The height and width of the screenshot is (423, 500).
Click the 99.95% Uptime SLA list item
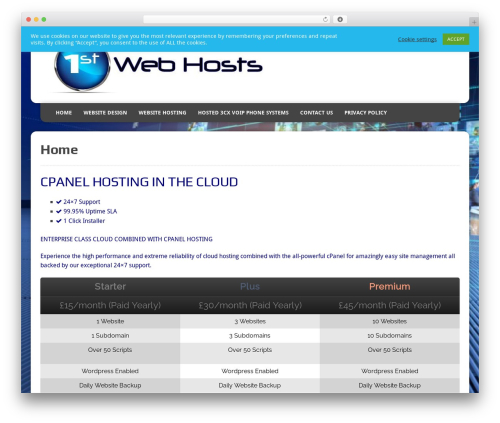coord(90,211)
